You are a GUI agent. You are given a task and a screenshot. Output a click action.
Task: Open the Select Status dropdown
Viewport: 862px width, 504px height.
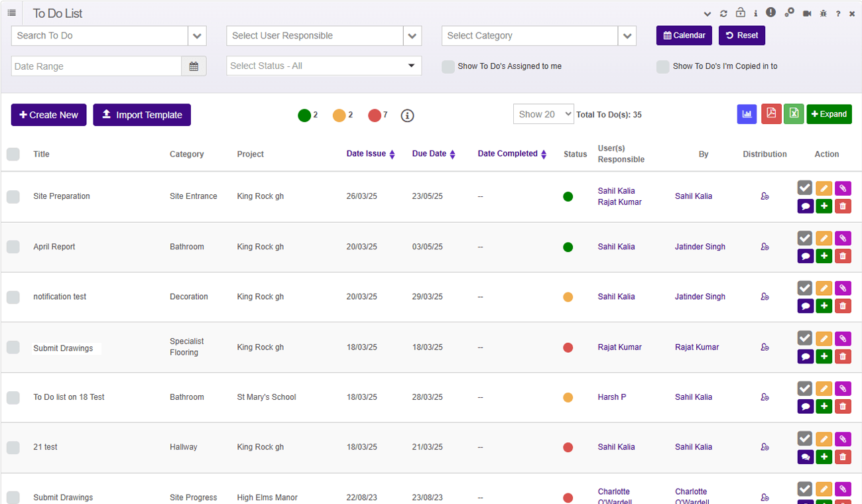click(324, 66)
